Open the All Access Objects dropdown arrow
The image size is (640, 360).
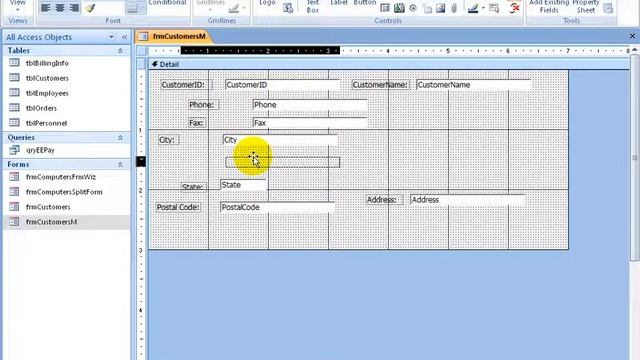click(x=111, y=37)
